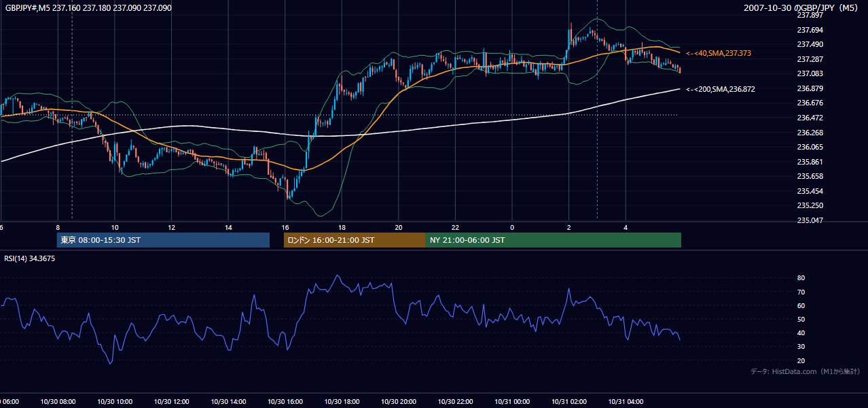Click price scale value 235.454
The image size is (868, 408).
[809, 191]
